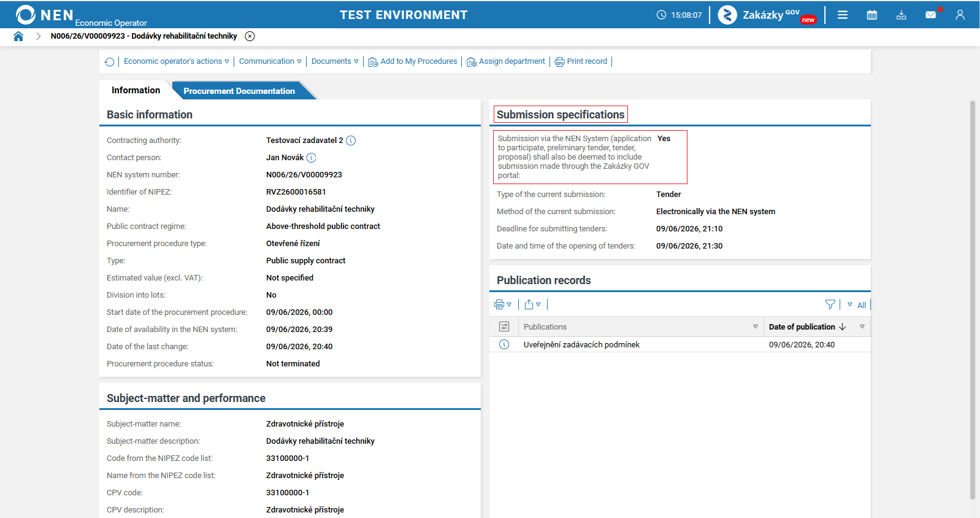Switch to the Procurement Documentation tab
Screen dimensions: 980x518
pos(239,91)
